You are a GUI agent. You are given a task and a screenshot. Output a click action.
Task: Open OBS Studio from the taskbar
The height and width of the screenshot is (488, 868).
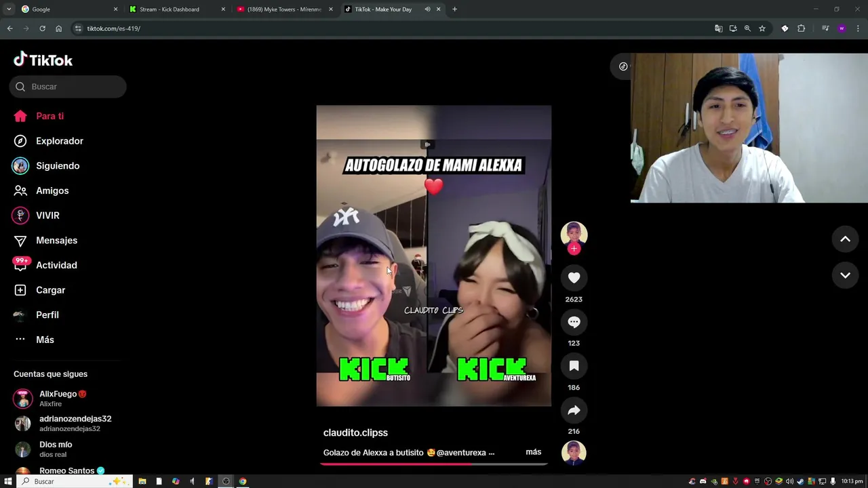point(226,481)
